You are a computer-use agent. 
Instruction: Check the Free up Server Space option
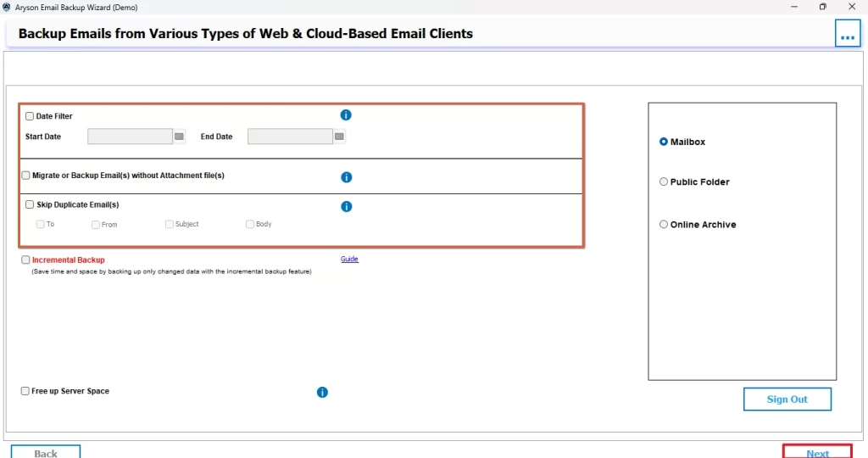(25, 391)
